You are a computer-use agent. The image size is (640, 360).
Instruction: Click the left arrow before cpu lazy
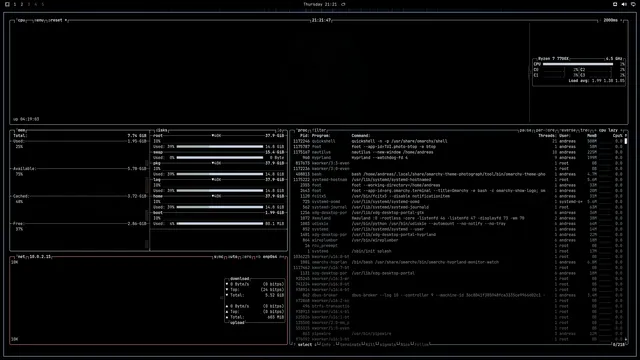click(x=595, y=130)
